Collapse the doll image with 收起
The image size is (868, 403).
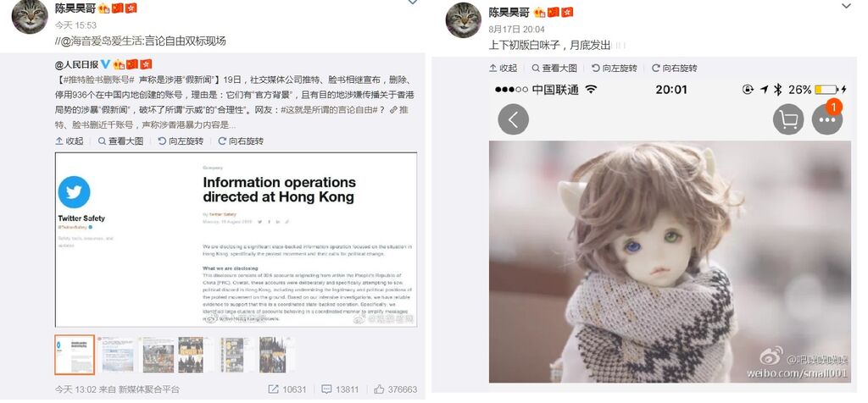click(x=504, y=68)
